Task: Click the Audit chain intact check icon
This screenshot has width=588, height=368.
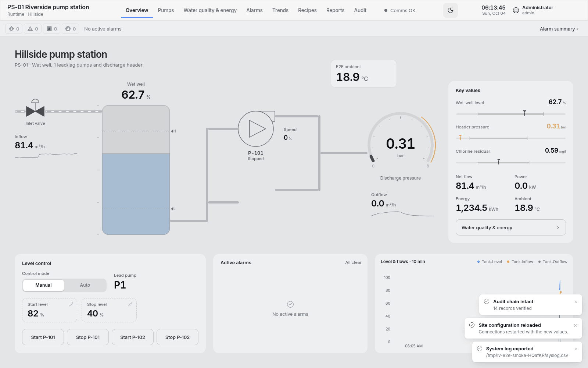Action: (487, 301)
